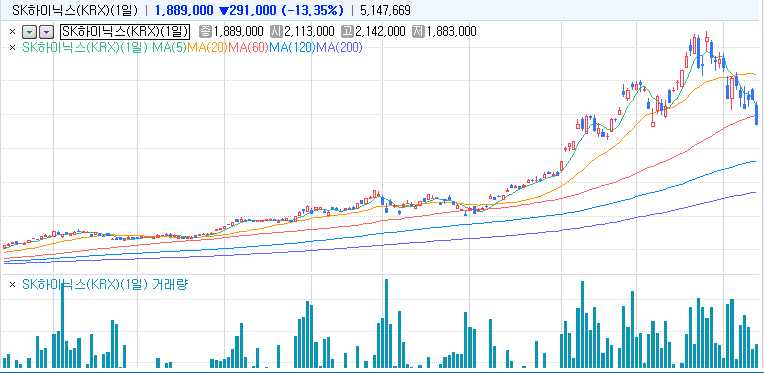Open the green arrow dropdown beside chart name

(x=30, y=32)
